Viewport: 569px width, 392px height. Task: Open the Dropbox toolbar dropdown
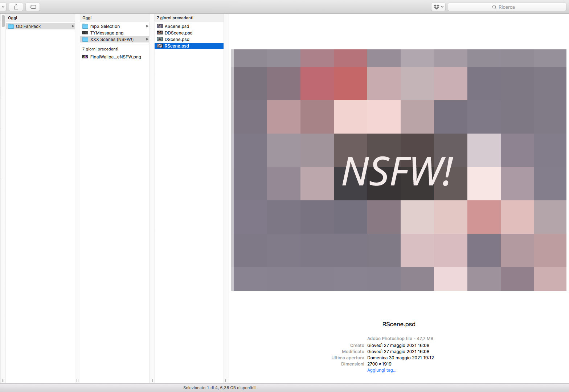click(x=438, y=7)
